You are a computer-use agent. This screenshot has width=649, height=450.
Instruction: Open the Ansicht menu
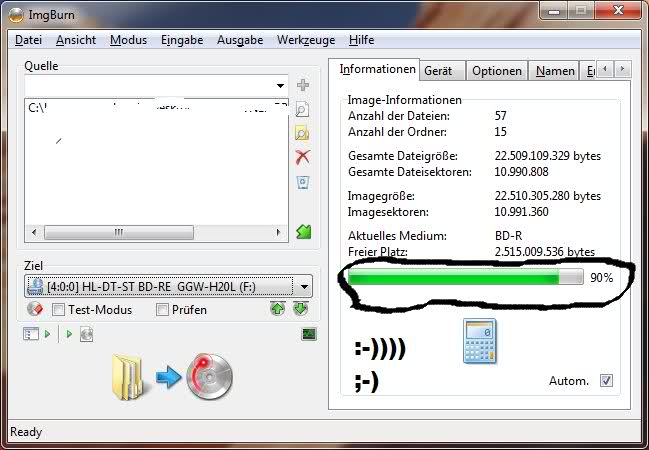coord(76,40)
